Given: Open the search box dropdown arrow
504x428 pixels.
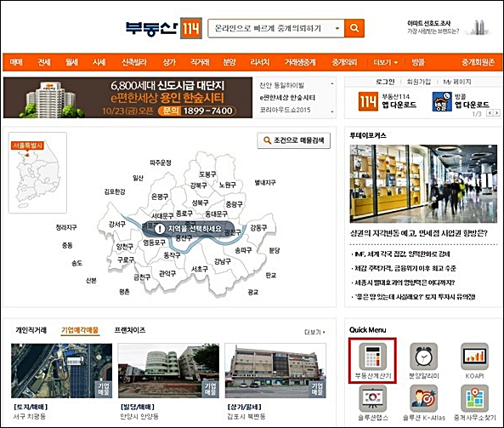Looking at the screenshot, I should point(337,28).
